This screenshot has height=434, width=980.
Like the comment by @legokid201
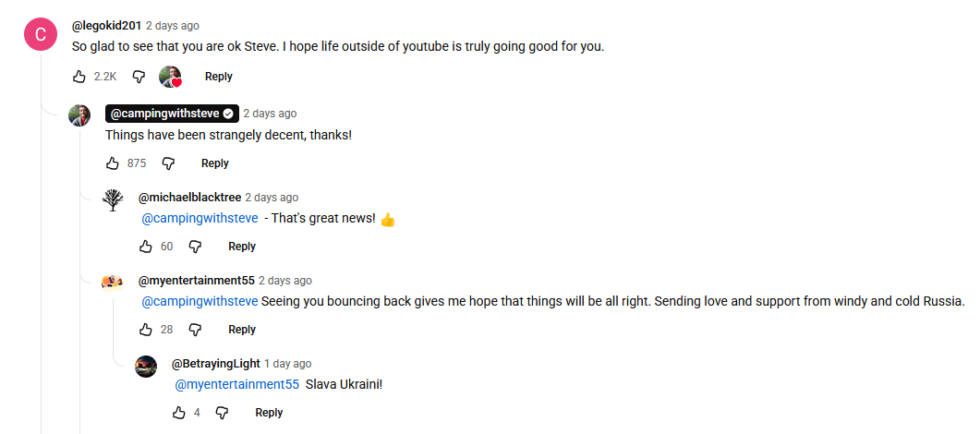pos(79,77)
